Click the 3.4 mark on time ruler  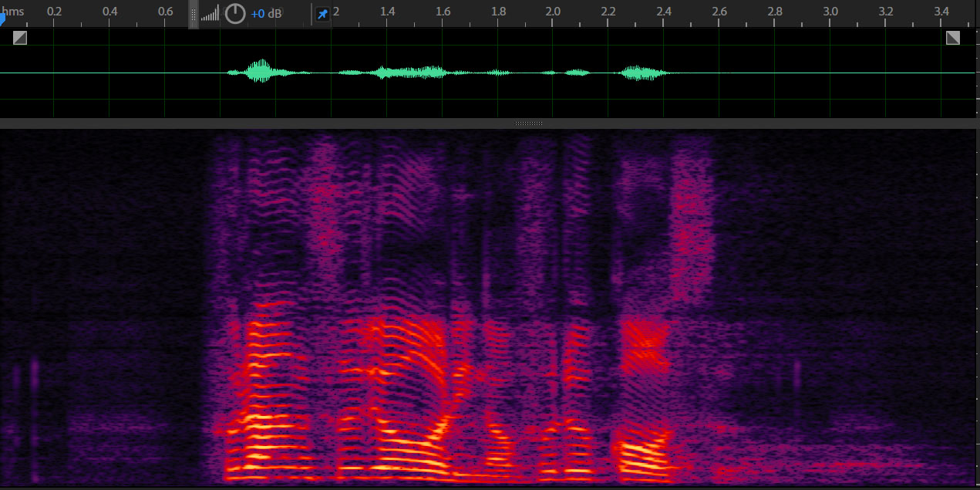click(x=941, y=12)
